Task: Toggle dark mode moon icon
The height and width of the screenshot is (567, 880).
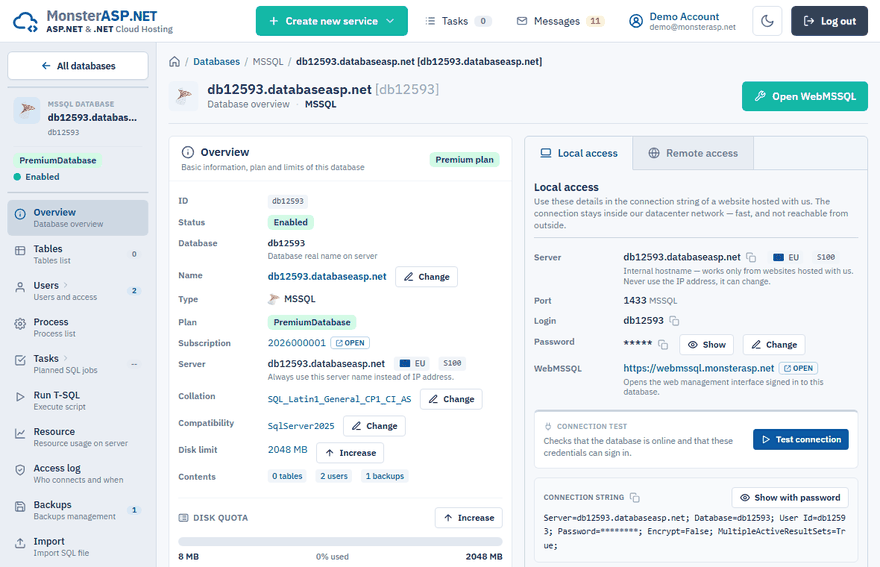Action: 767,21
